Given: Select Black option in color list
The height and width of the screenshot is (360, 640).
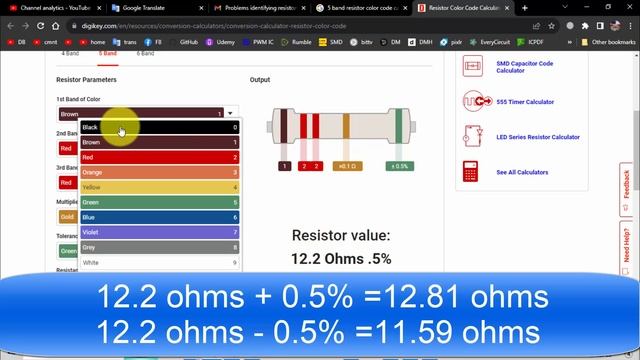Looking at the screenshot, I should click(160, 127).
